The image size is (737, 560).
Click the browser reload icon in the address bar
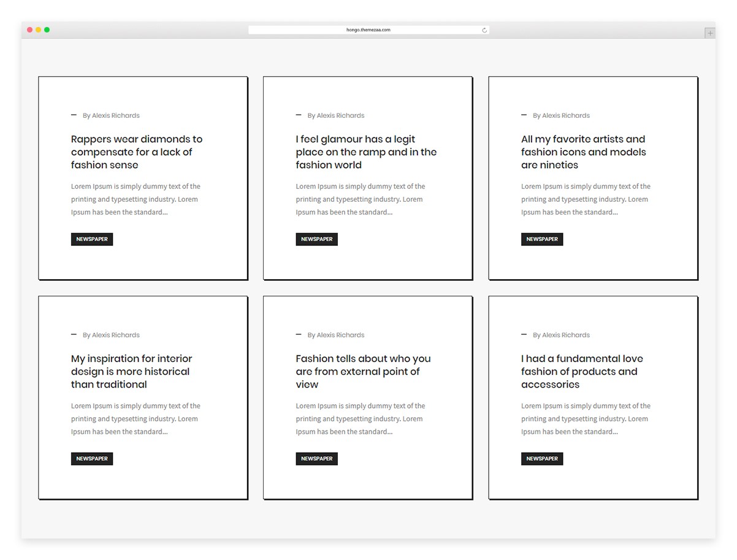[484, 30]
